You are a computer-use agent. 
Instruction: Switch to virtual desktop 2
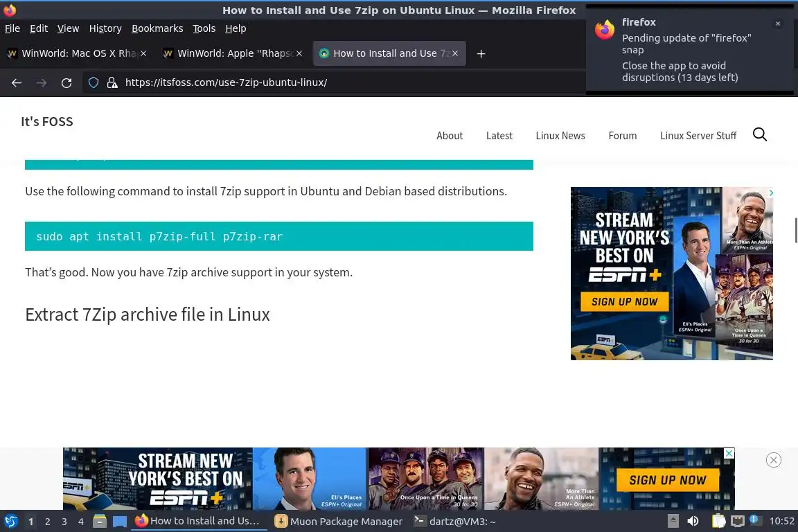(x=47, y=522)
